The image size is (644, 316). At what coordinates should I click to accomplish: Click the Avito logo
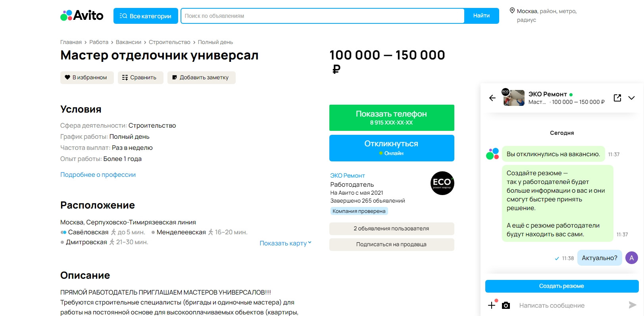pyautogui.click(x=82, y=15)
